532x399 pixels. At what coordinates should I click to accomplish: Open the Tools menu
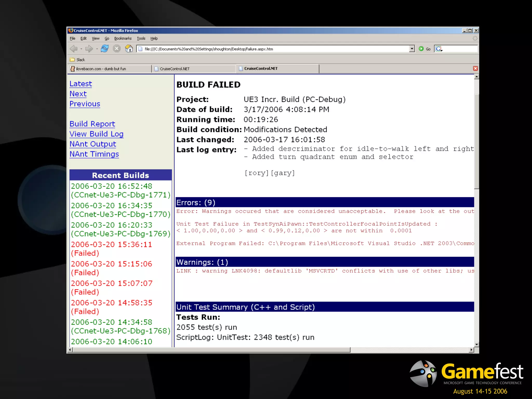pos(141,38)
